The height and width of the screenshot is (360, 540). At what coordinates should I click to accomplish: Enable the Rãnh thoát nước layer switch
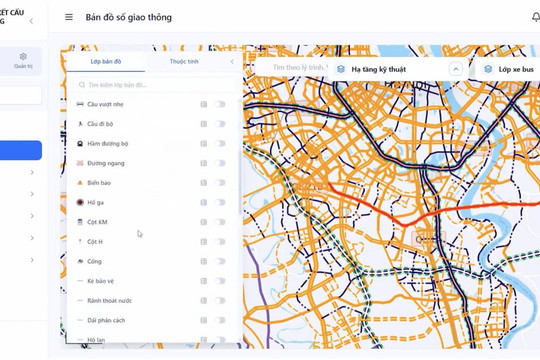click(x=220, y=300)
